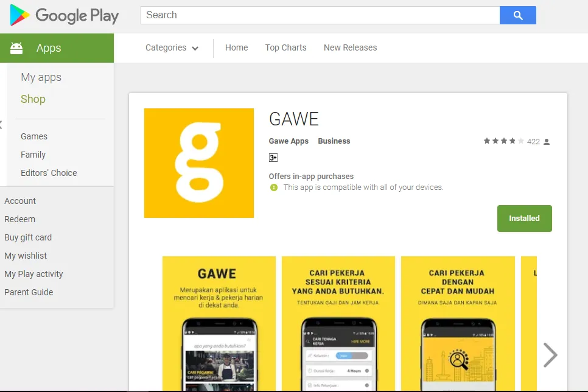
Task: Open the Top Charts tab
Action: pos(285,47)
